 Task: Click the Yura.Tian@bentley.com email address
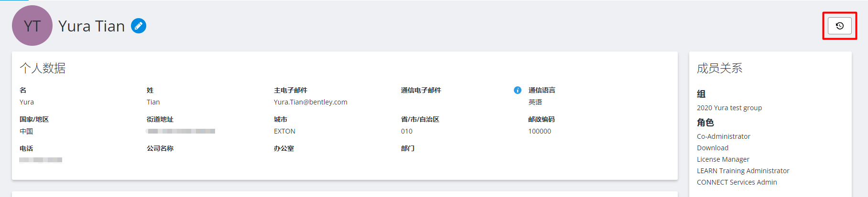coord(310,102)
